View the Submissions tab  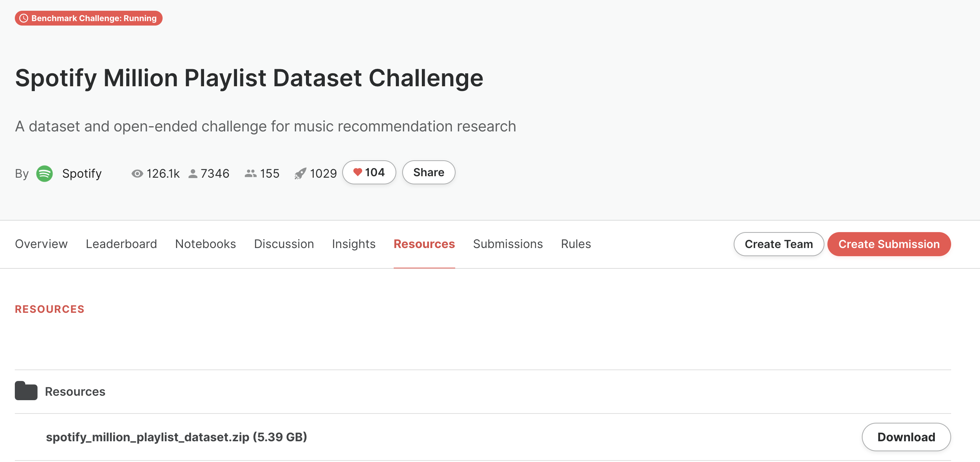(508, 244)
